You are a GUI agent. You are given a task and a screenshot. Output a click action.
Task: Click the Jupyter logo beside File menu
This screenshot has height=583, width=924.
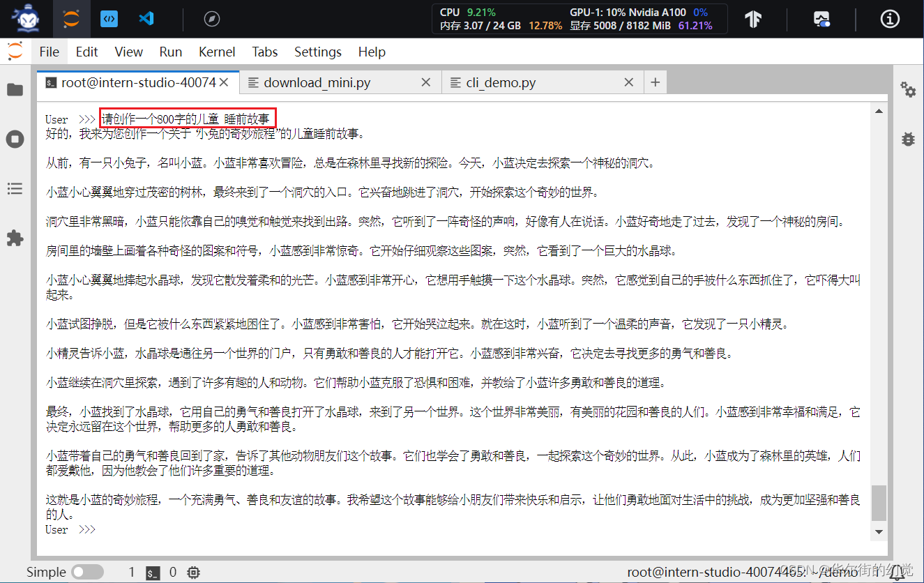click(x=15, y=51)
